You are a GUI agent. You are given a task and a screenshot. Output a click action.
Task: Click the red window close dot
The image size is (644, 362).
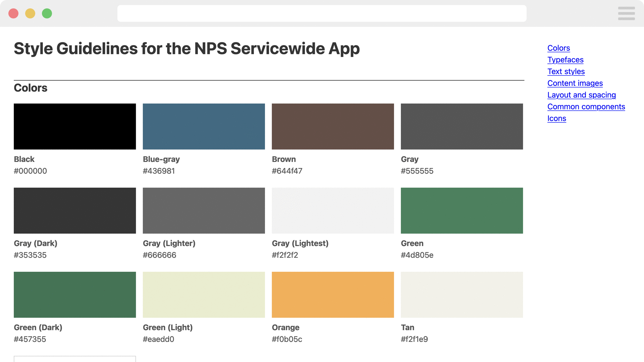coord(13,13)
